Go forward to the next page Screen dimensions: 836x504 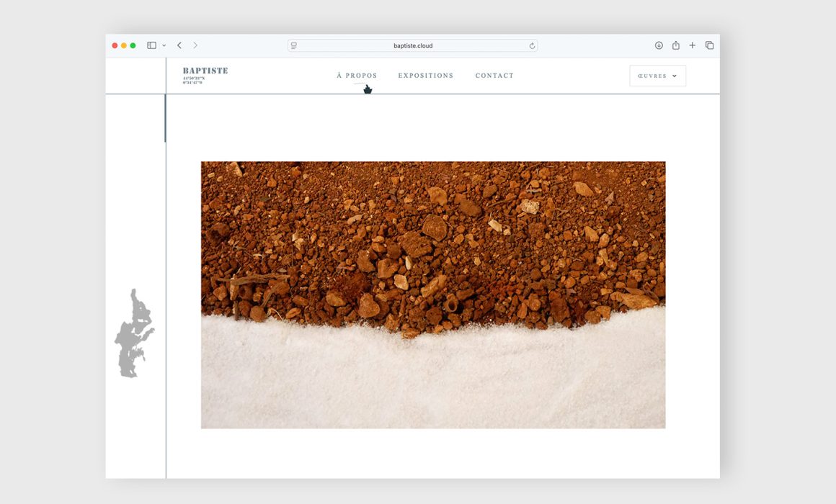pos(195,45)
